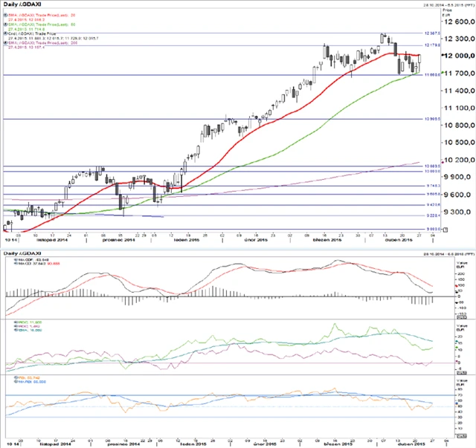Click the 12 300,0 price axis label
This screenshot has width=476, height=448.
(460, 39)
